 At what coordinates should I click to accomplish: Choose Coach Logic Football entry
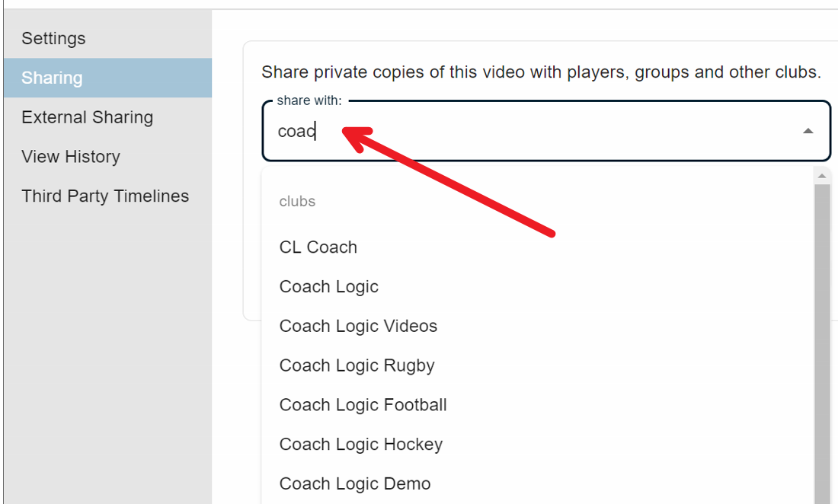pos(363,405)
